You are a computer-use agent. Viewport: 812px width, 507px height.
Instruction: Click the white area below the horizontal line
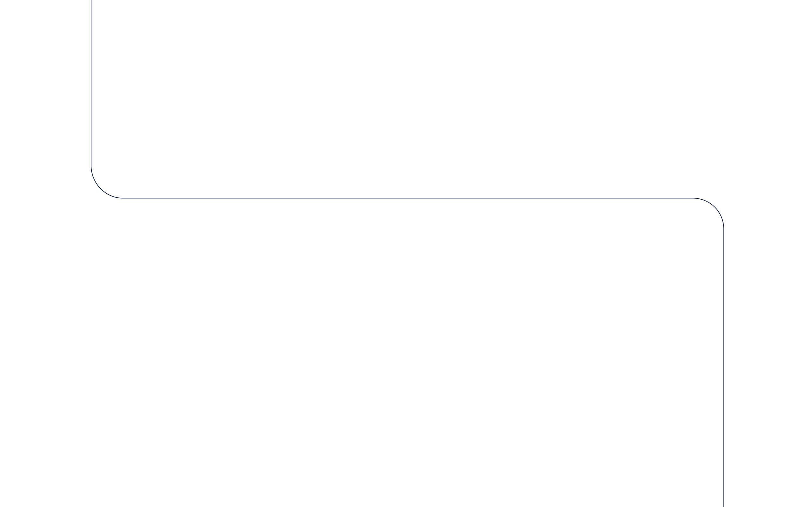[x=408, y=335]
